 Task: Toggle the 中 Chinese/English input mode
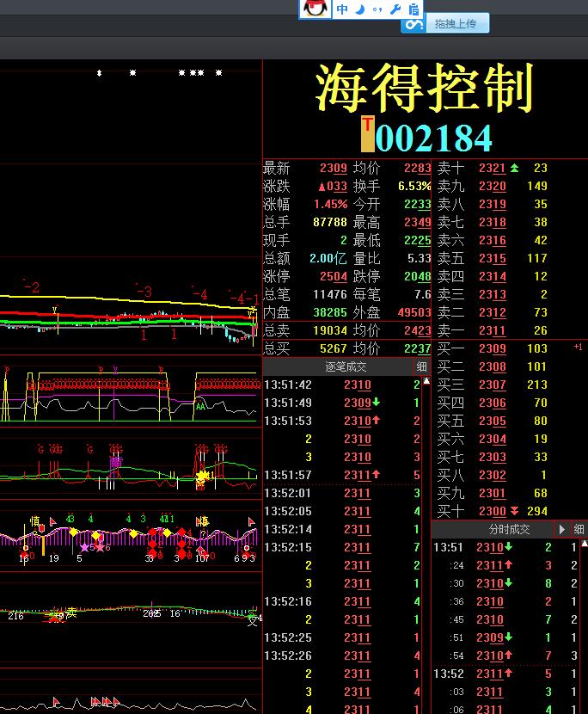click(342, 9)
